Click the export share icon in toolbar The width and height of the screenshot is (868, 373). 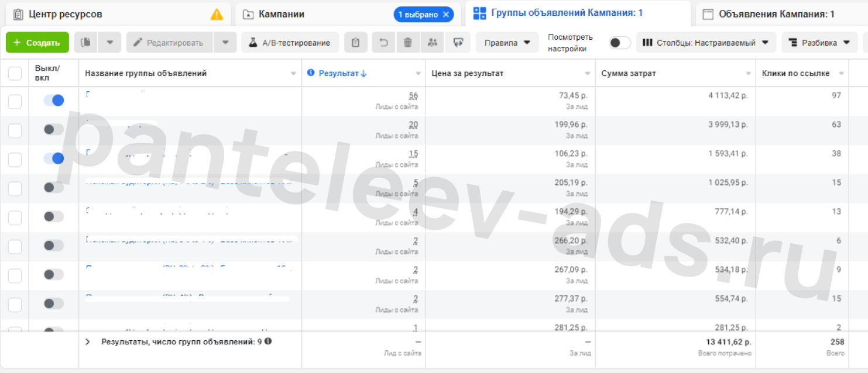click(x=458, y=42)
